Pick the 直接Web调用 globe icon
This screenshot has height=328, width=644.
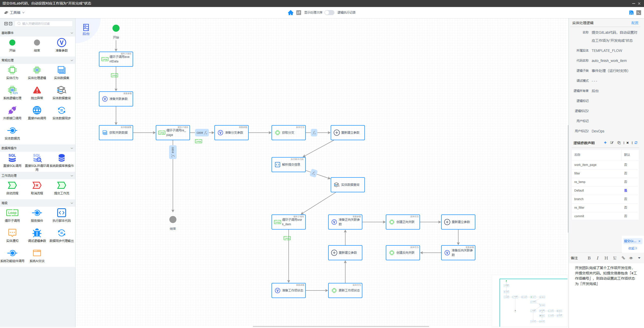point(37,110)
